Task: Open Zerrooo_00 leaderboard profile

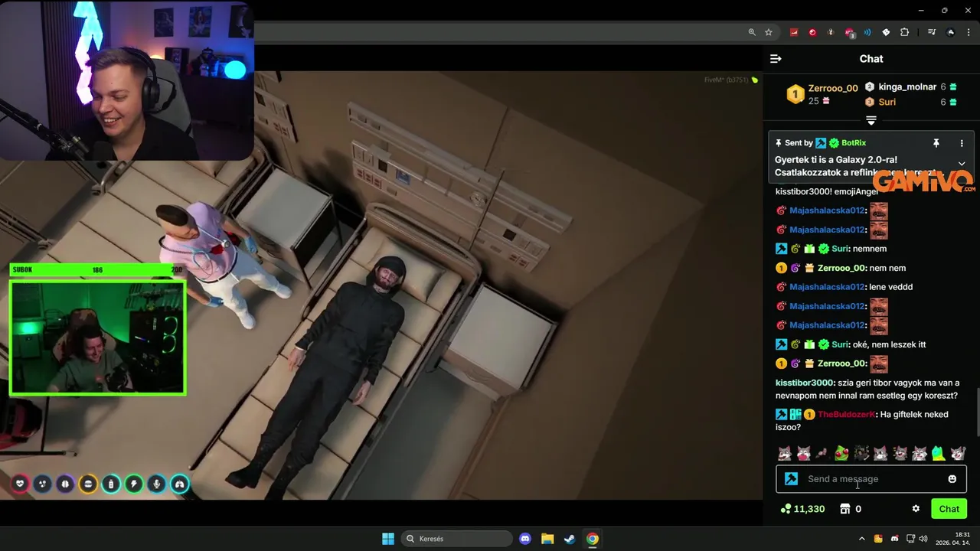Action: 833,88
